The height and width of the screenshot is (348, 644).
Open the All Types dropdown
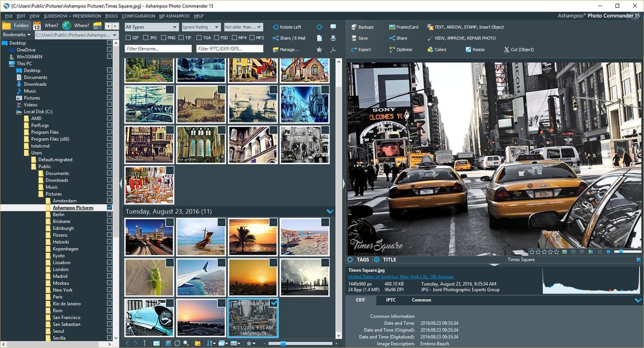151,27
